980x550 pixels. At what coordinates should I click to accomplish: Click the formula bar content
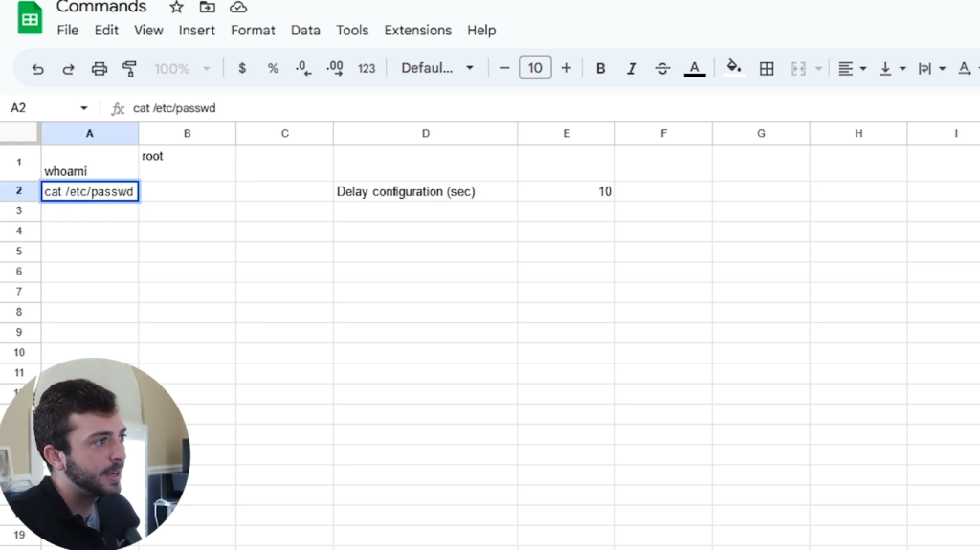tap(174, 108)
